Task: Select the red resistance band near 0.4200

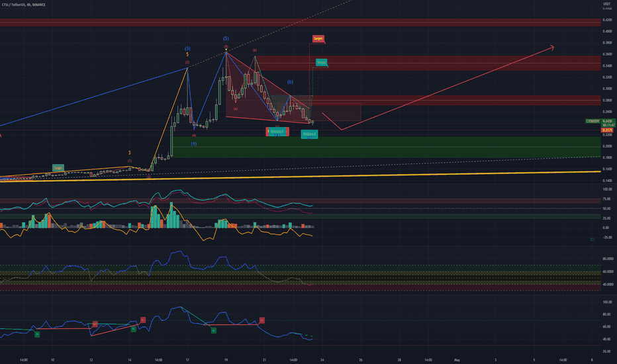Action: pos(301,22)
